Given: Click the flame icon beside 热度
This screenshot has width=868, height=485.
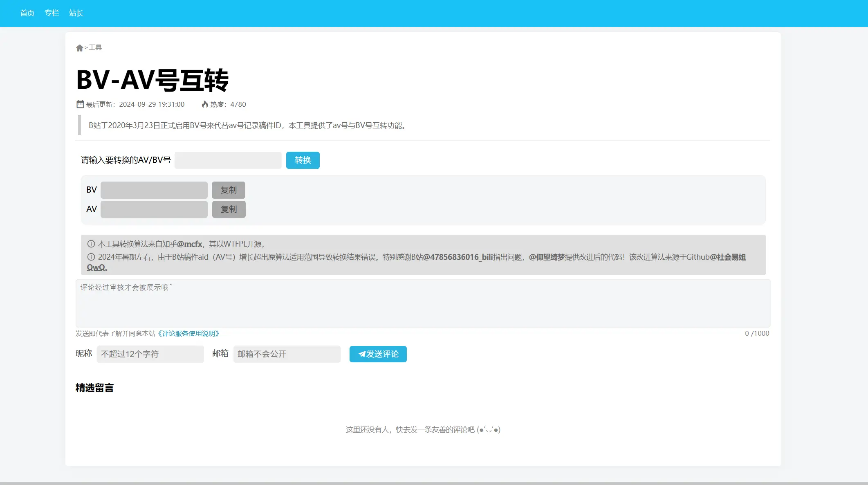Looking at the screenshot, I should 205,104.
